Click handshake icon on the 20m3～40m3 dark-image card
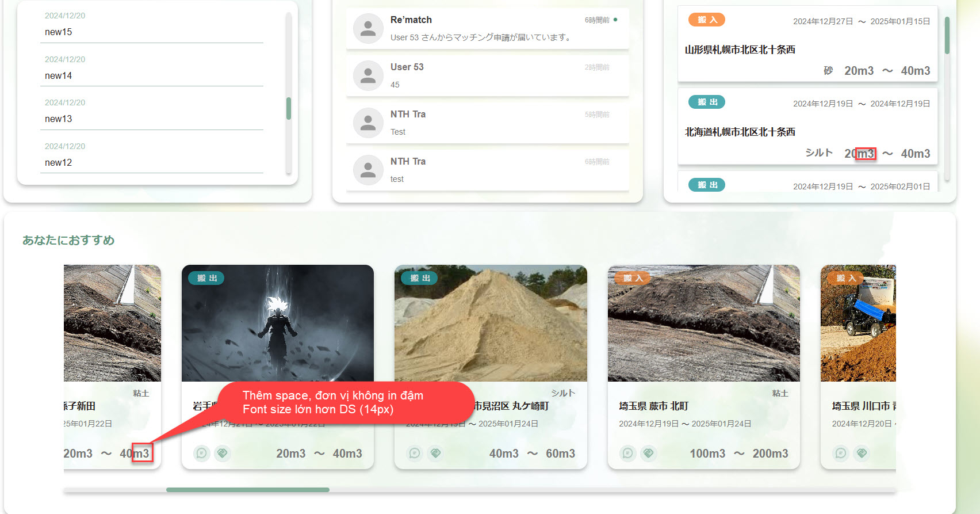 pyautogui.click(x=223, y=453)
